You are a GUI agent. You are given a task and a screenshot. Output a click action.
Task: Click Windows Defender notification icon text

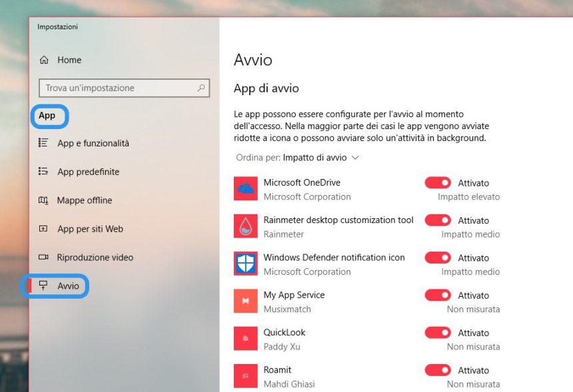click(x=334, y=258)
